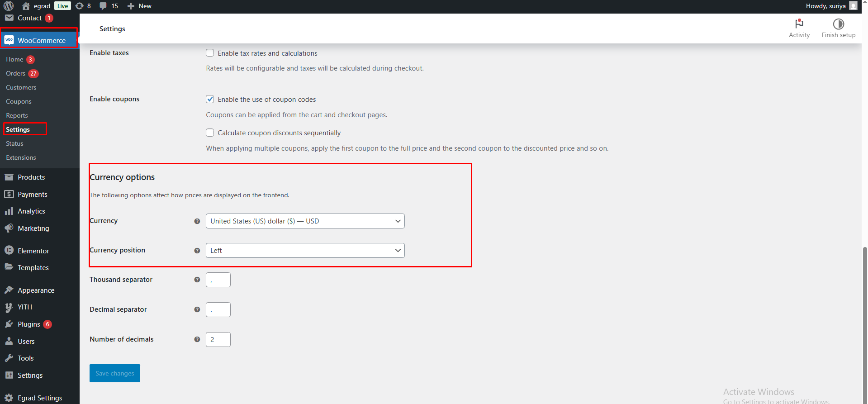Click the Plugins 6 update badge

[x=47, y=324]
